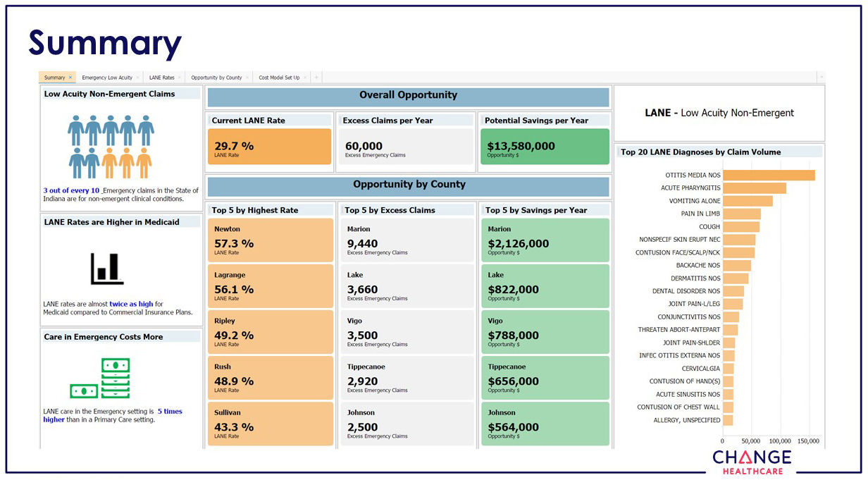Click the Change Healthcare logo
Image resolution: width=868 pixels, height=480 pixels.
coord(751,462)
